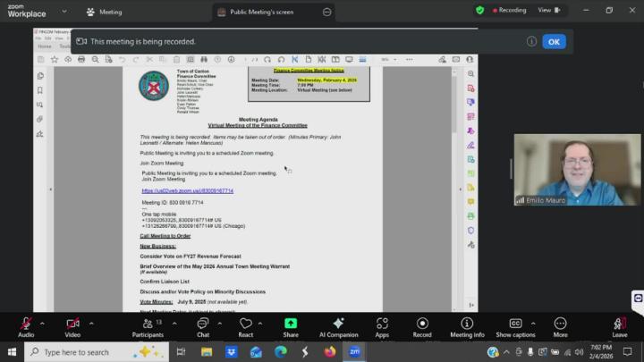Switch to the Meeting tab

pos(104,13)
